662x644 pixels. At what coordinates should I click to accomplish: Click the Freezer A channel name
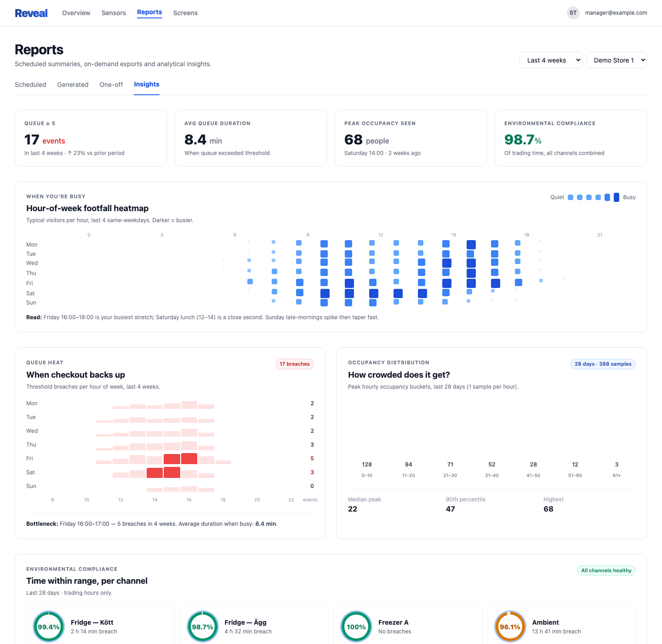(394, 622)
